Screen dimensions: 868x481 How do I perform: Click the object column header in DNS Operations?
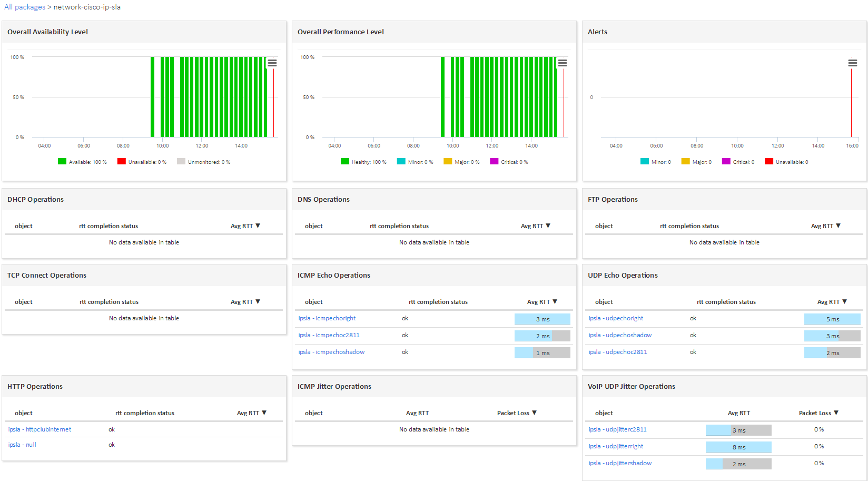(x=313, y=226)
